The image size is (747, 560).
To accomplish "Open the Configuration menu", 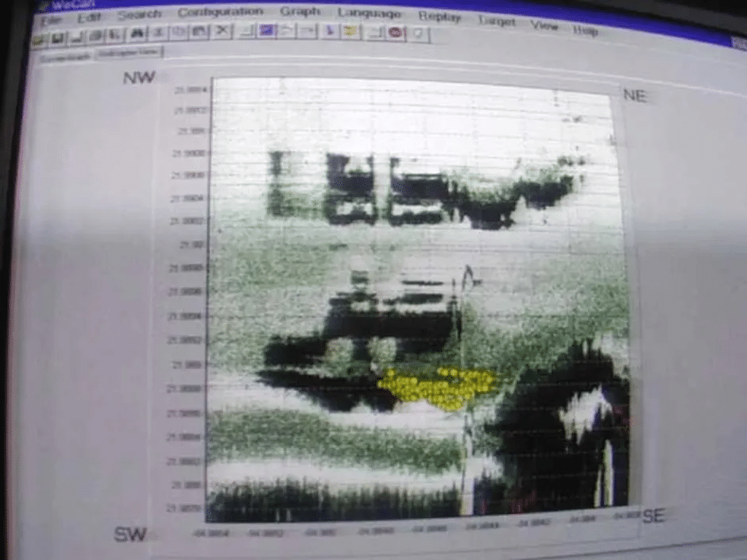I will click(x=220, y=12).
